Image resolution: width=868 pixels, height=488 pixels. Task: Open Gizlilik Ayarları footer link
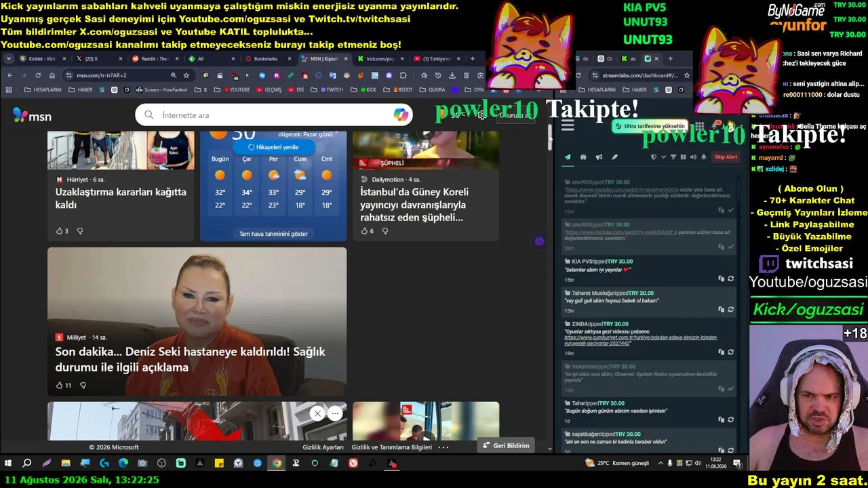[323, 447]
